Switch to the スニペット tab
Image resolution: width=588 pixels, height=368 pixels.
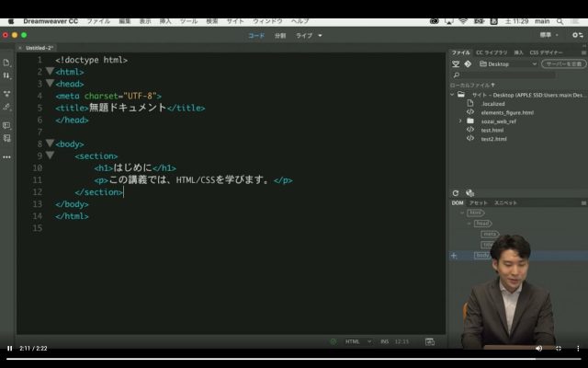pos(505,202)
